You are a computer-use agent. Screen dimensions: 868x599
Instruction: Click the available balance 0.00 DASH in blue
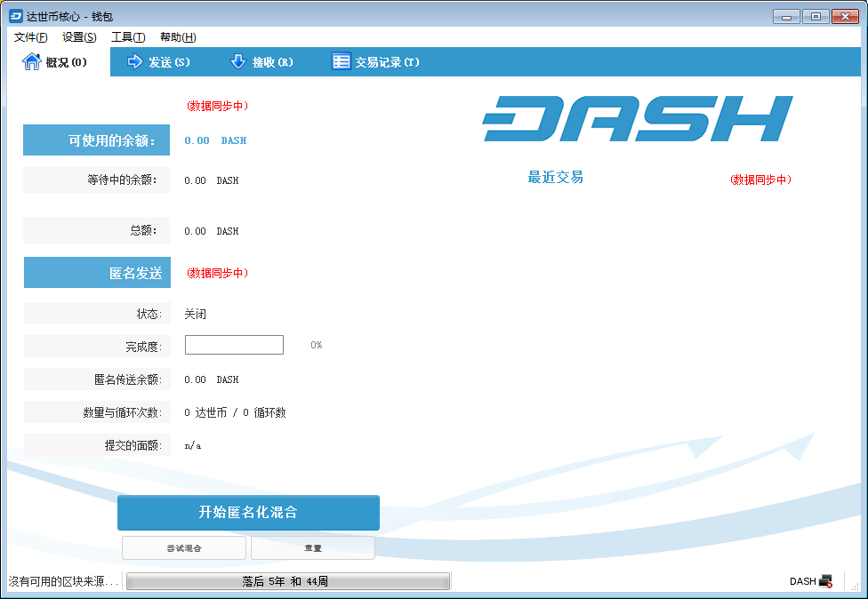tap(215, 140)
